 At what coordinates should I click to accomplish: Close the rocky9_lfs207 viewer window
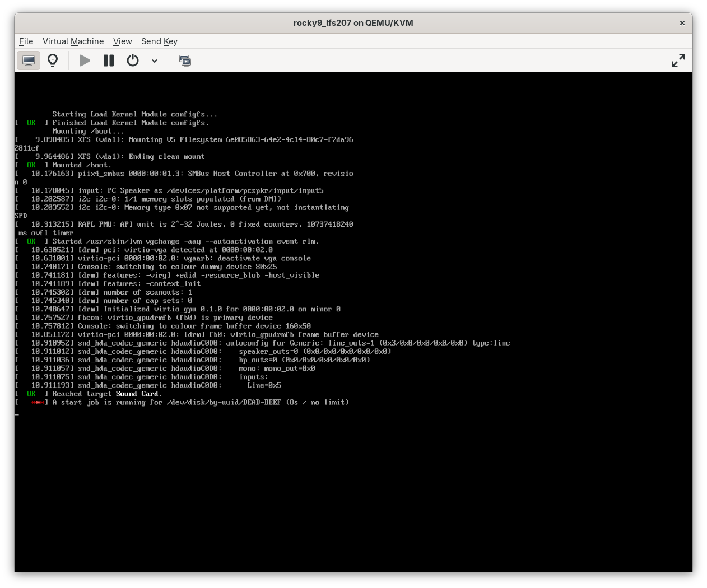pyautogui.click(x=682, y=22)
